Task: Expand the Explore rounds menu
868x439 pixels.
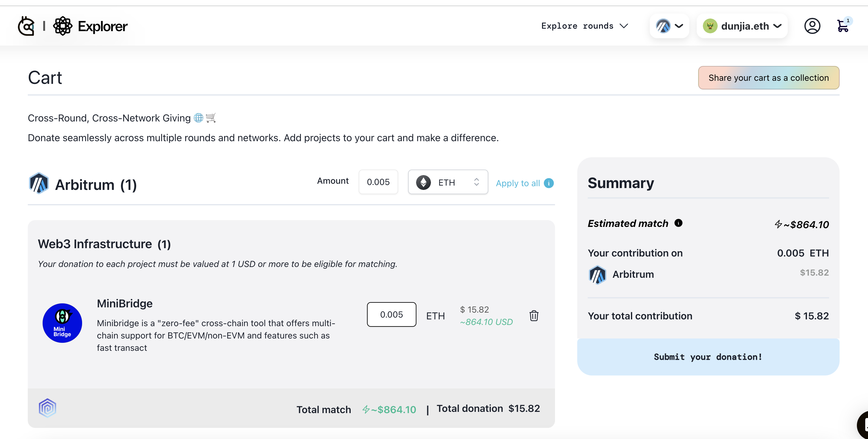Action: [585, 26]
